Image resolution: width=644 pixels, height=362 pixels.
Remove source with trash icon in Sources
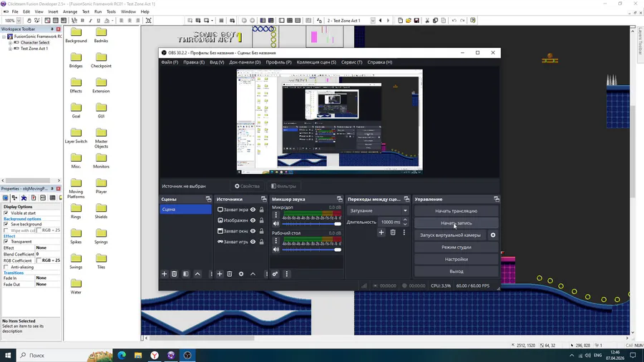coord(230,274)
